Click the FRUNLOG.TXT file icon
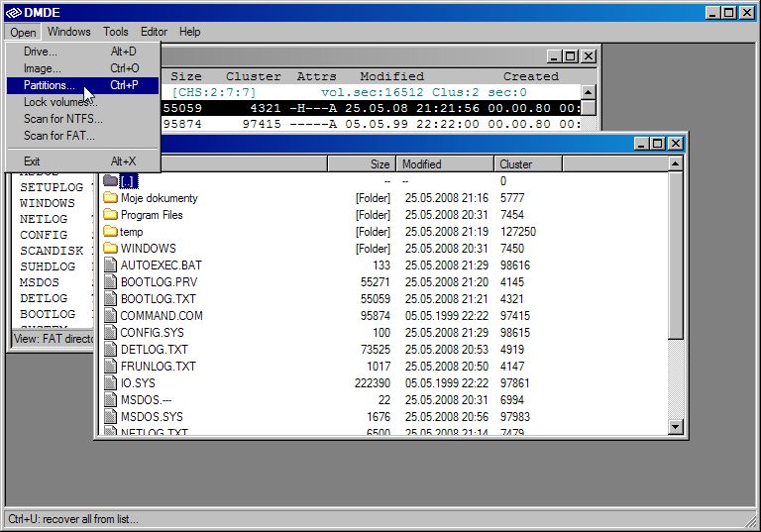This screenshot has width=761, height=532. 111,366
